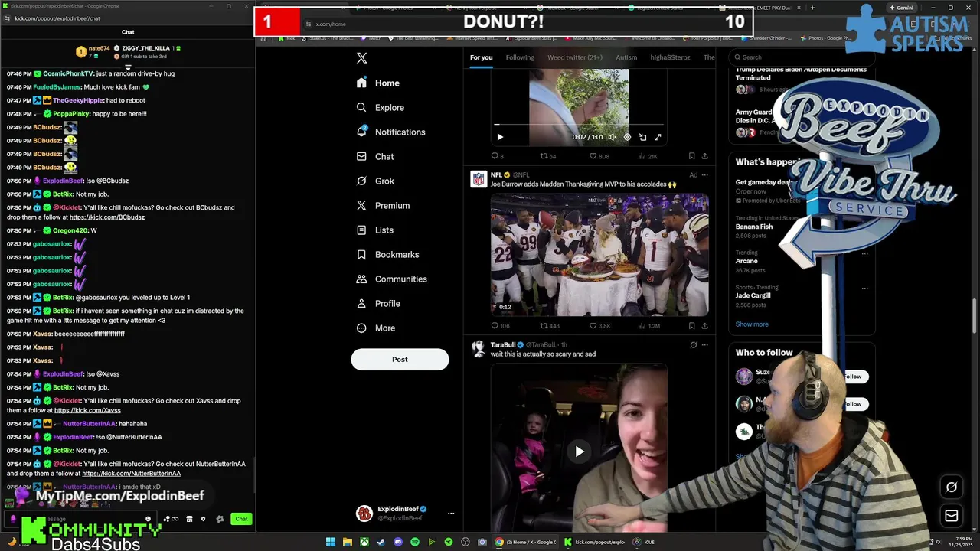
Task: View analytics showing 21K views
Action: pyautogui.click(x=648, y=156)
